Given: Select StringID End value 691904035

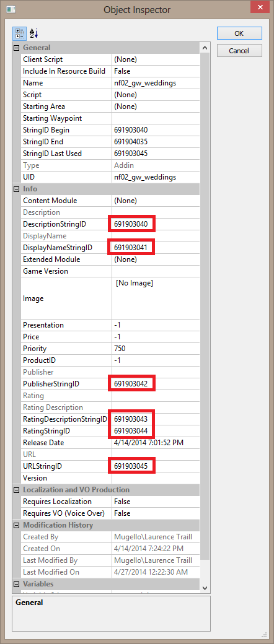Looking at the screenshot, I should coord(156,142).
